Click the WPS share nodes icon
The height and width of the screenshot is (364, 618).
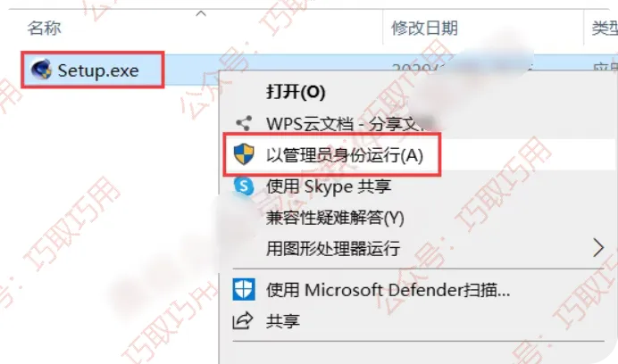tap(244, 123)
